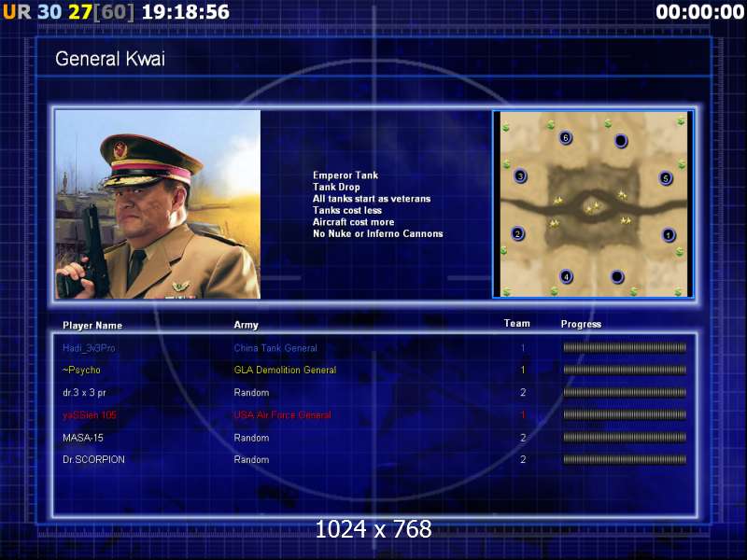Click the 'Tank Drop' ability line
The width and height of the screenshot is (747, 560).
(x=336, y=188)
